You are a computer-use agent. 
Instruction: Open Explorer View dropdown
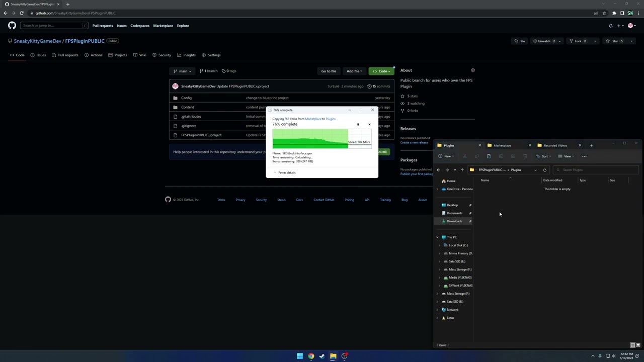(x=567, y=156)
